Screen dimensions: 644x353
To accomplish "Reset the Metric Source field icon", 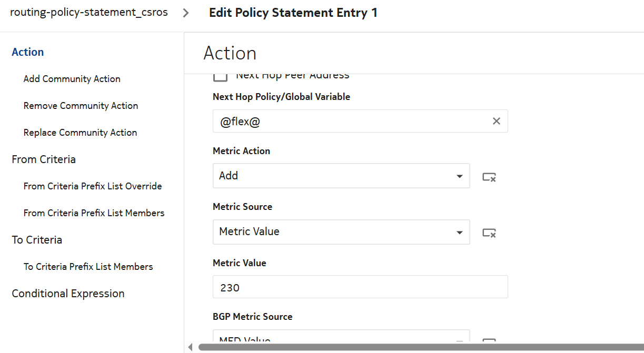I will pos(489,233).
